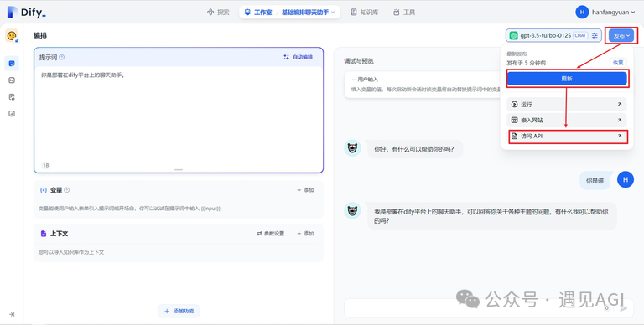Open the model parameter sliders icon
644x325 pixels.
click(595, 36)
